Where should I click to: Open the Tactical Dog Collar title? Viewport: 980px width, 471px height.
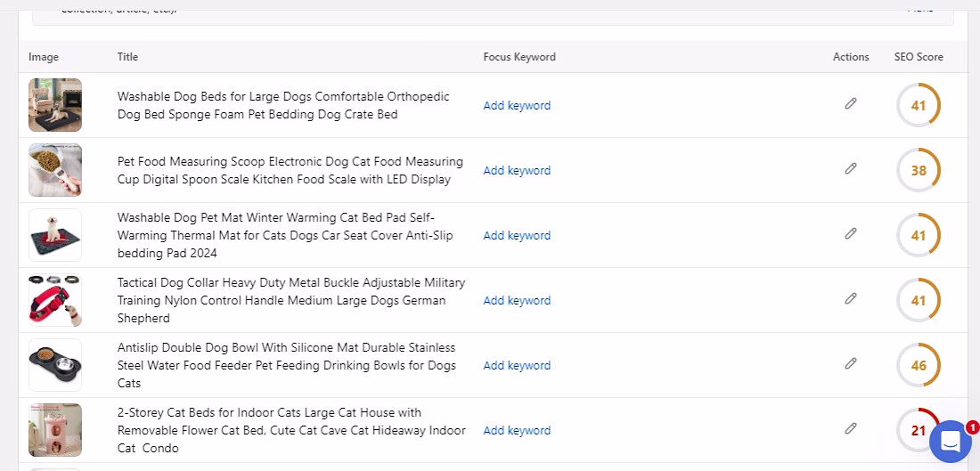291,300
